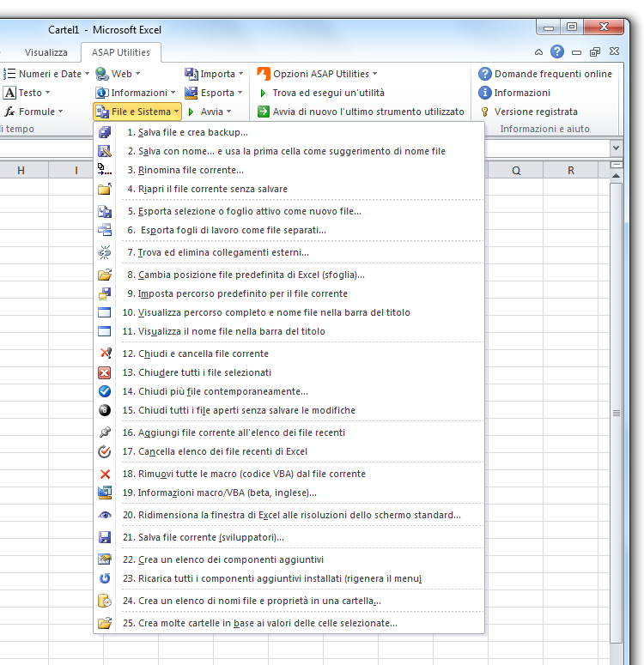Click the folder icon for Crea molte cartelle

click(105, 623)
